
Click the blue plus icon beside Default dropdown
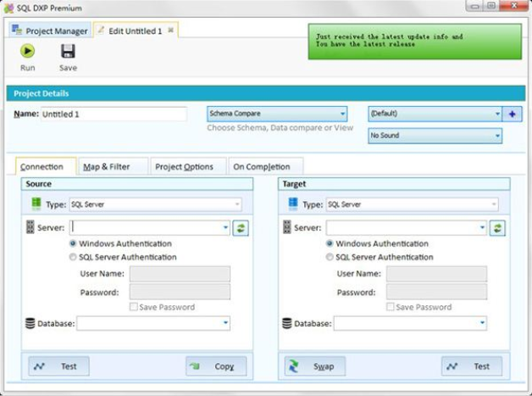(512, 114)
